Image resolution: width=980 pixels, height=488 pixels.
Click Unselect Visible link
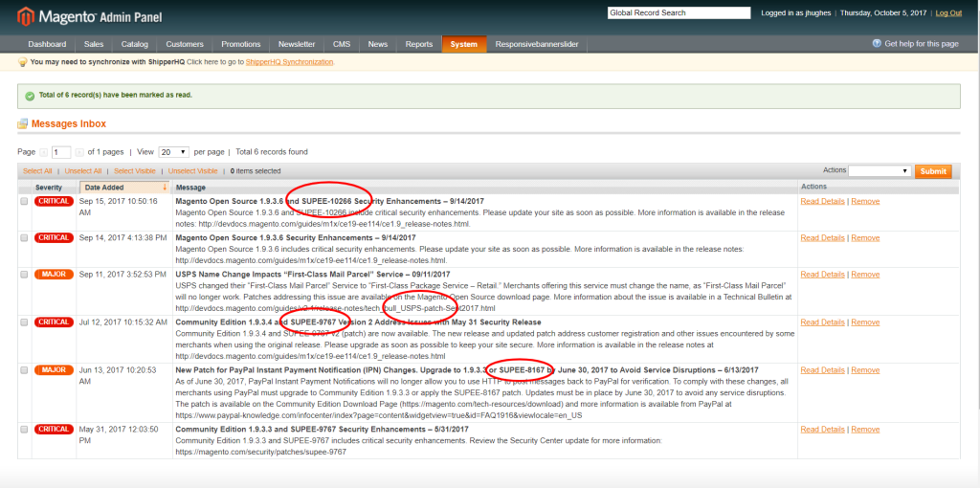(193, 171)
